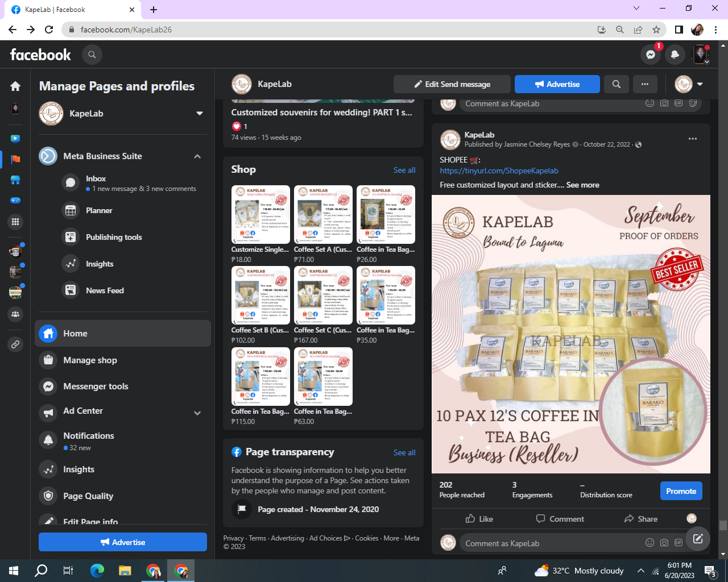
Task: Insert emoji in bottom comment box
Action: click(x=650, y=543)
